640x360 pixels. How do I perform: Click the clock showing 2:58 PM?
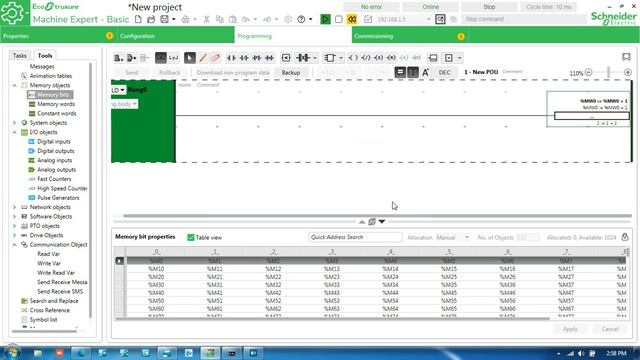tap(616, 353)
